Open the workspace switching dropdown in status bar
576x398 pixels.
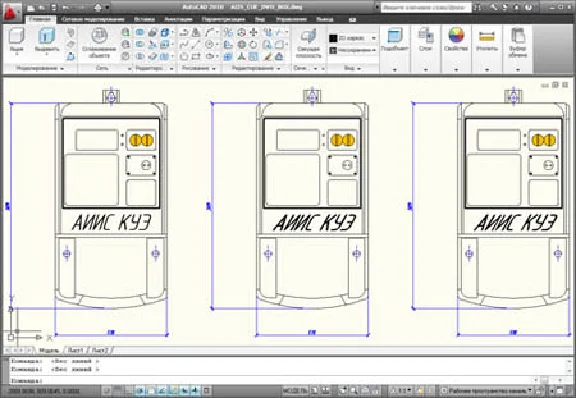point(486,390)
